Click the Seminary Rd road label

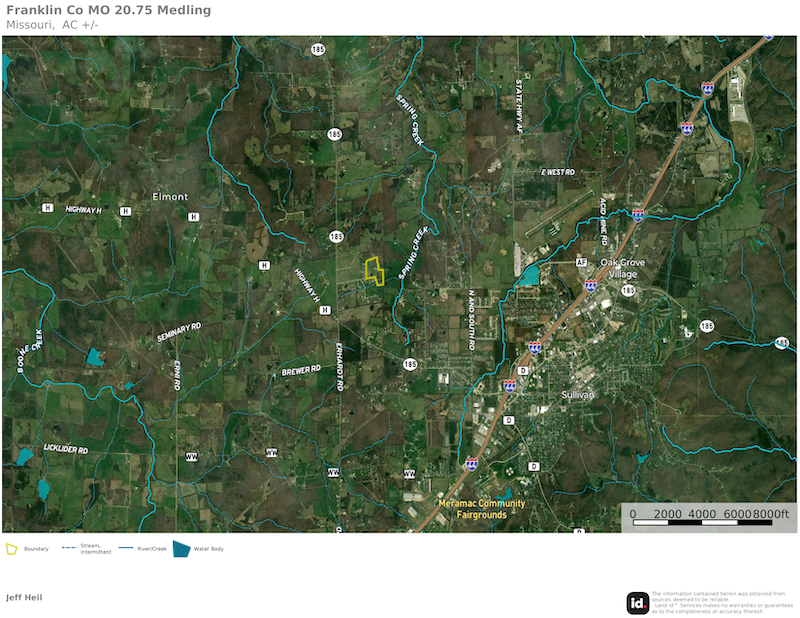[179, 334]
